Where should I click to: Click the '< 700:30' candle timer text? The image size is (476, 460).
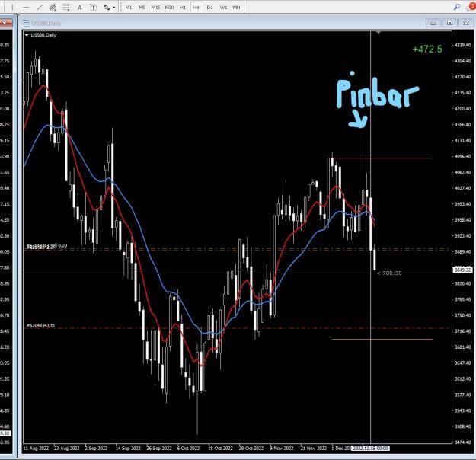389,273
